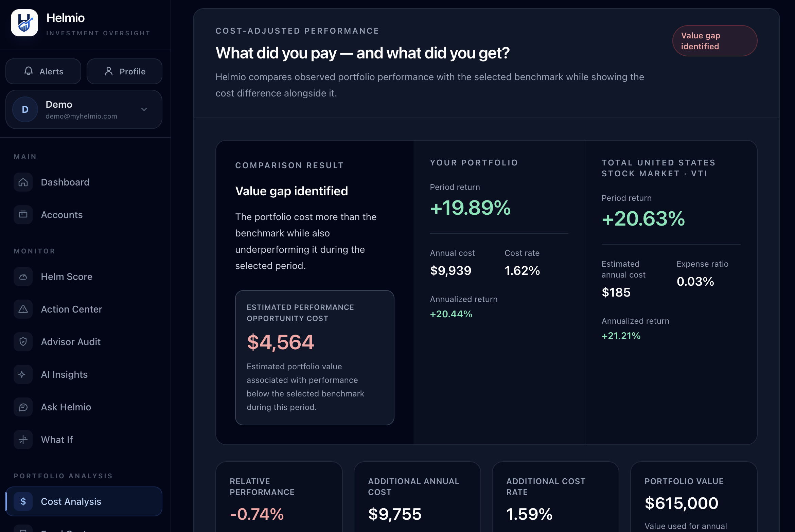The width and height of the screenshot is (795, 532).
Task: Click the Action Center warning triangle icon
Action: click(x=23, y=309)
